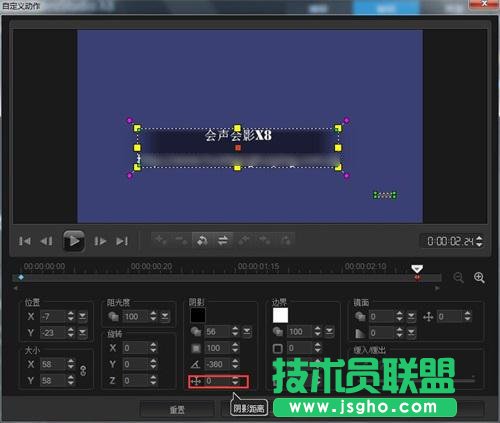
Task: Open the position Y ease dropdown
Action: [x=82, y=332]
